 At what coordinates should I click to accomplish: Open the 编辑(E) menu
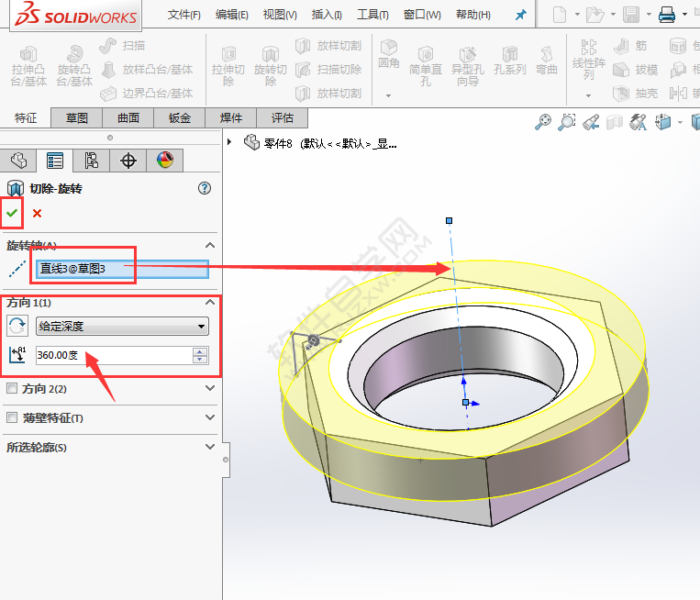pos(232,15)
